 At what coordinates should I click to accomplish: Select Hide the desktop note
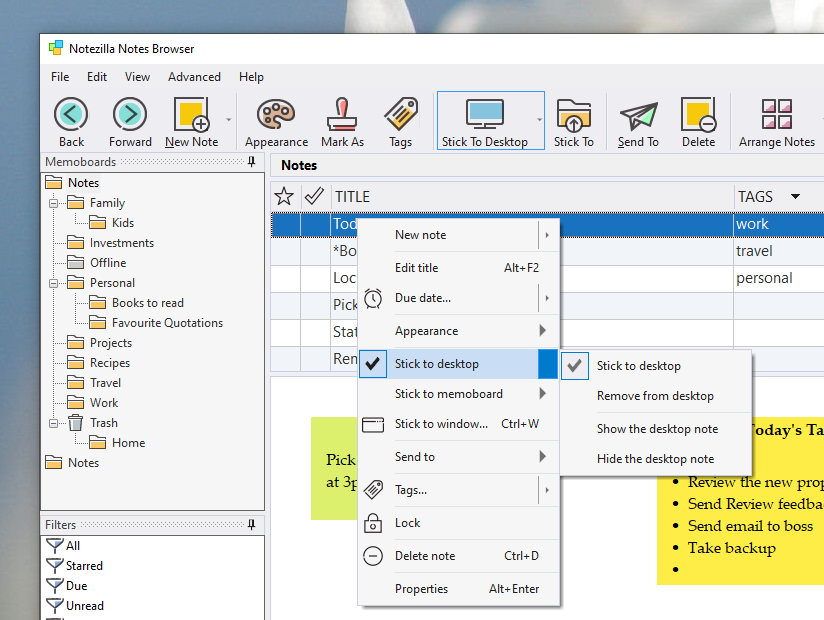[x=655, y=459]
